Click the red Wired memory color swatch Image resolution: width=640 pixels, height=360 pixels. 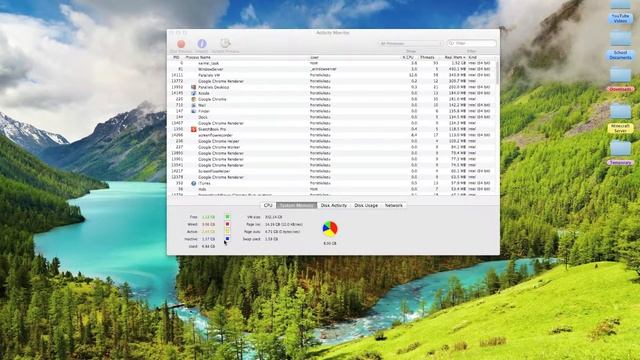click(227, 224)
